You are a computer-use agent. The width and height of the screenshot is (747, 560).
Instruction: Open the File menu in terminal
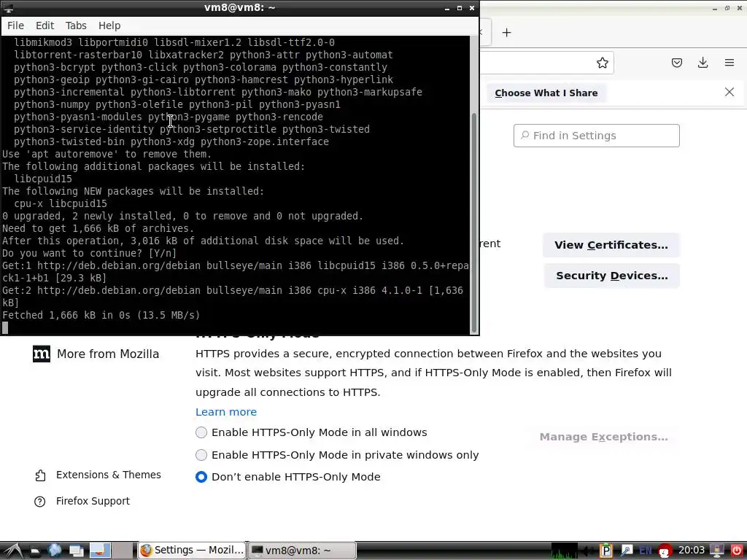tap(15, 26)
